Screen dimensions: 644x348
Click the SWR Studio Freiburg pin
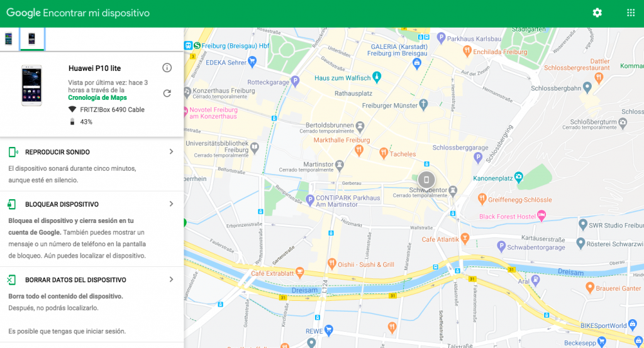[x=583, y=224]
